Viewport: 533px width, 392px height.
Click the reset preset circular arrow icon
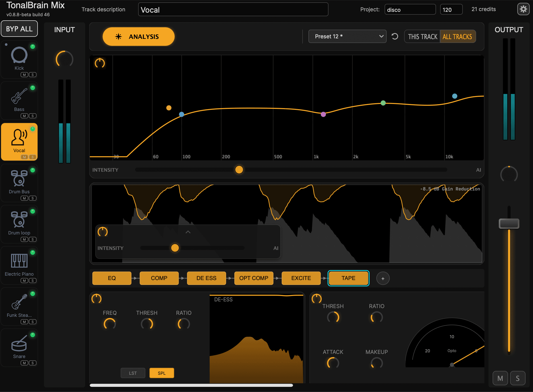click(x=395, y=36)
